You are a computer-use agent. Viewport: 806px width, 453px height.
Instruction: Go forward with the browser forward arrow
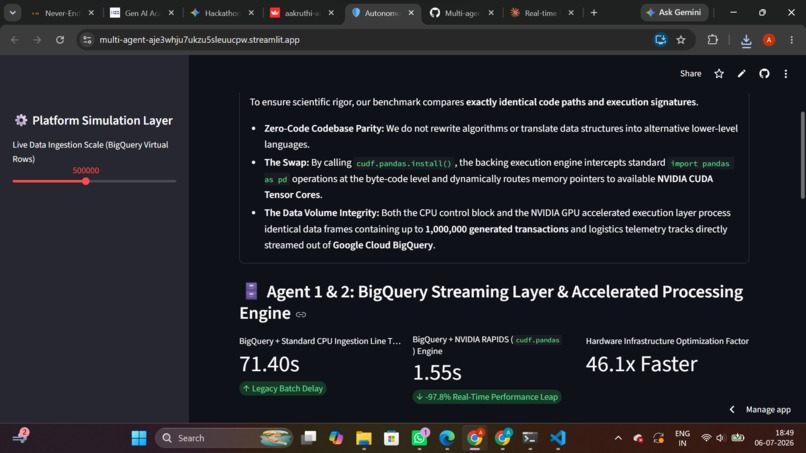37,40
